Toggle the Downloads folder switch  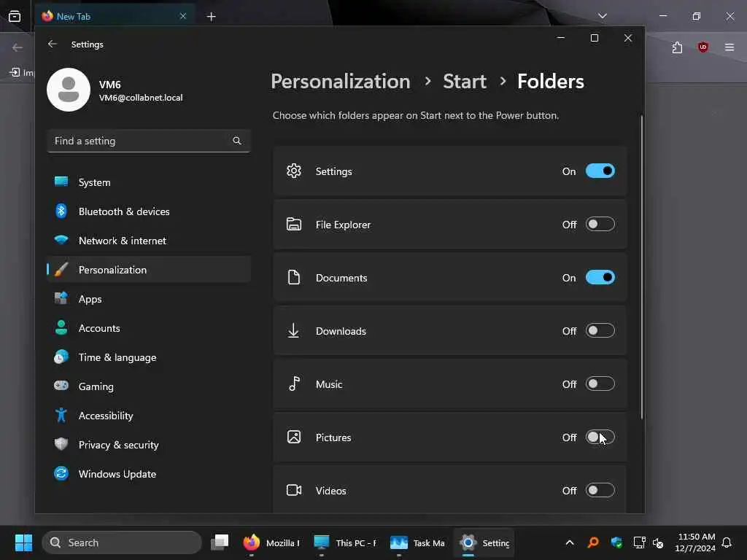coord(600,331)
